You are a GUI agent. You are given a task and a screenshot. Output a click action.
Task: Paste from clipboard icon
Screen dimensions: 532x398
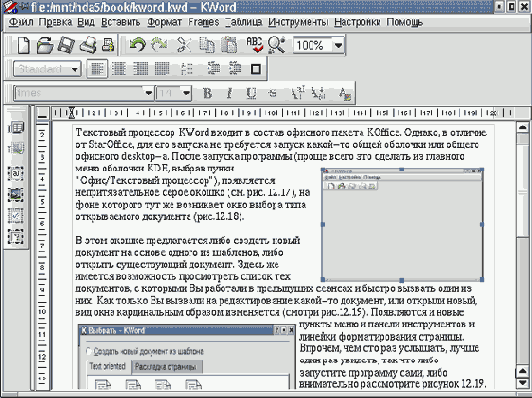click(229, 45)
